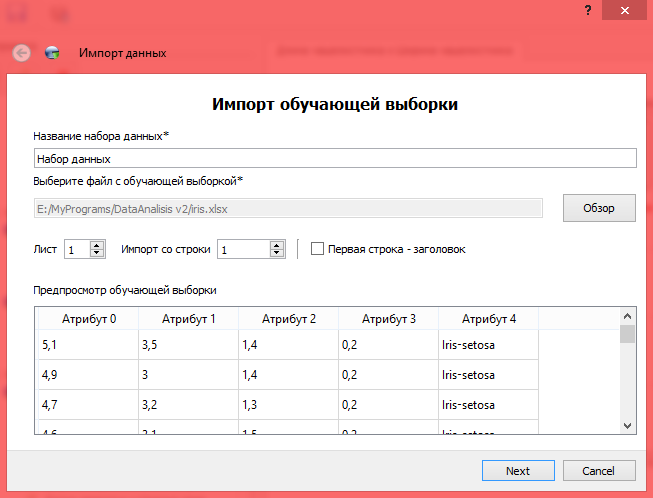Screen dimensions: 653x498
Task: Decrease the Лист spinner value
Action: (x=97, y=253)
